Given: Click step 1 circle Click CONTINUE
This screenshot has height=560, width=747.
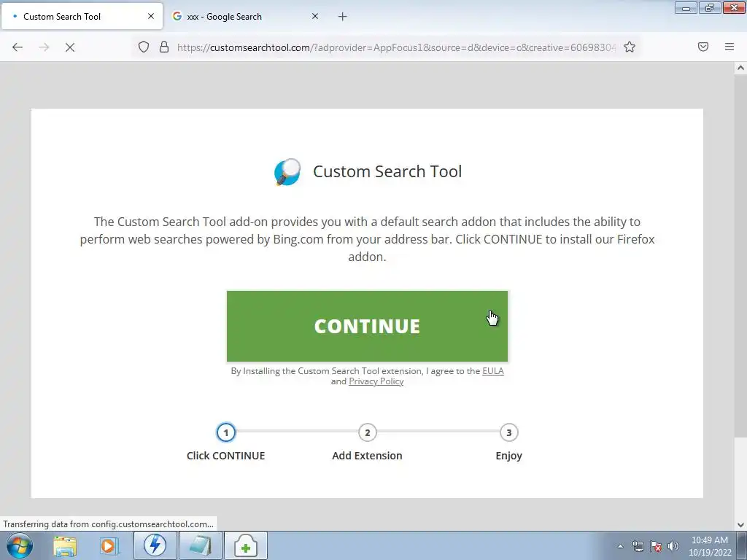Looking at the screenshot, I should coord(226,432).
